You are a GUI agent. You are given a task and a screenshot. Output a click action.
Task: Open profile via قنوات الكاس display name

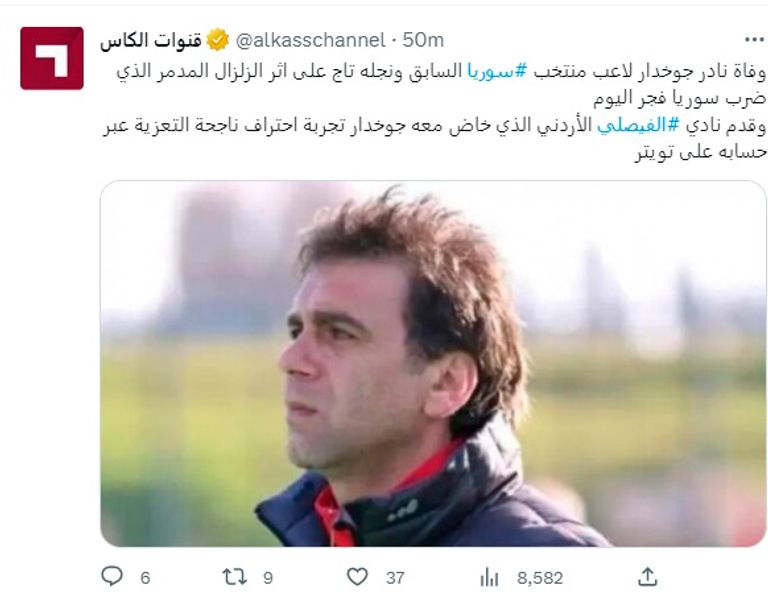pyautogui.click(x=151, y=40)
